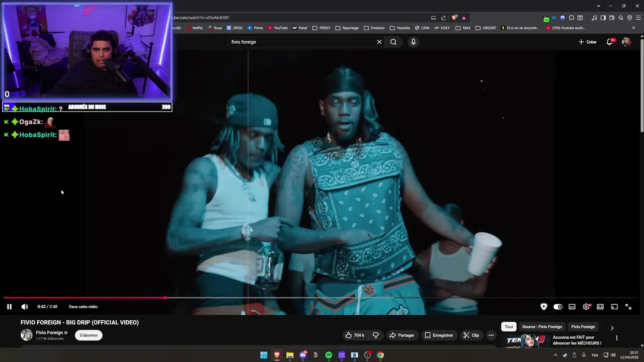
Task: Click the FRA keyboard language indicator
Action: (x=595, y=355)
